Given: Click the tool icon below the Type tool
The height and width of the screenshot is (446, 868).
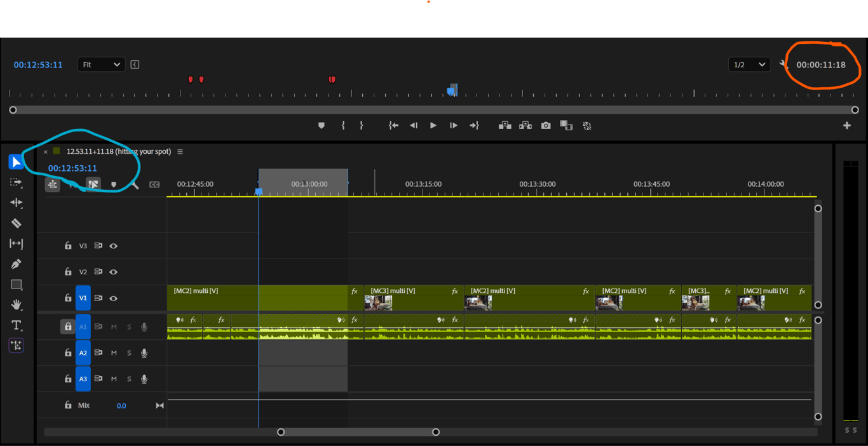Looking at the screenshot, I should (x=16, y=345).
